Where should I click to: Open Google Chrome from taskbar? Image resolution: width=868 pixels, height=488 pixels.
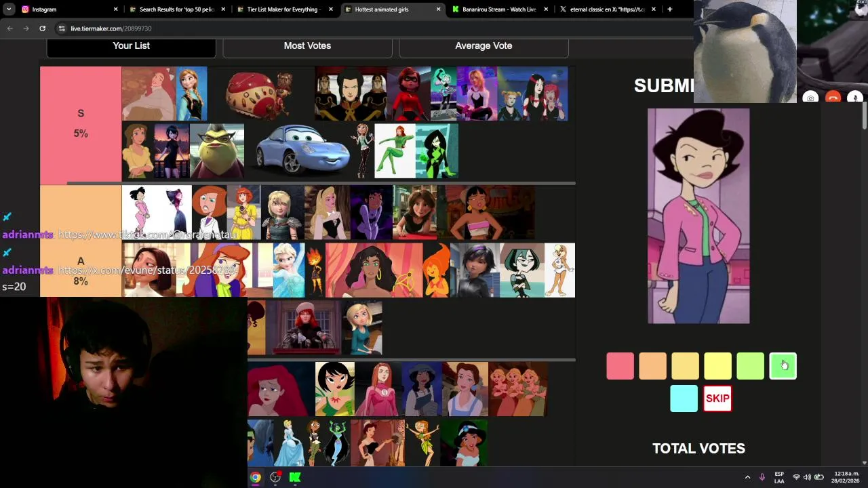pos(256,477)
